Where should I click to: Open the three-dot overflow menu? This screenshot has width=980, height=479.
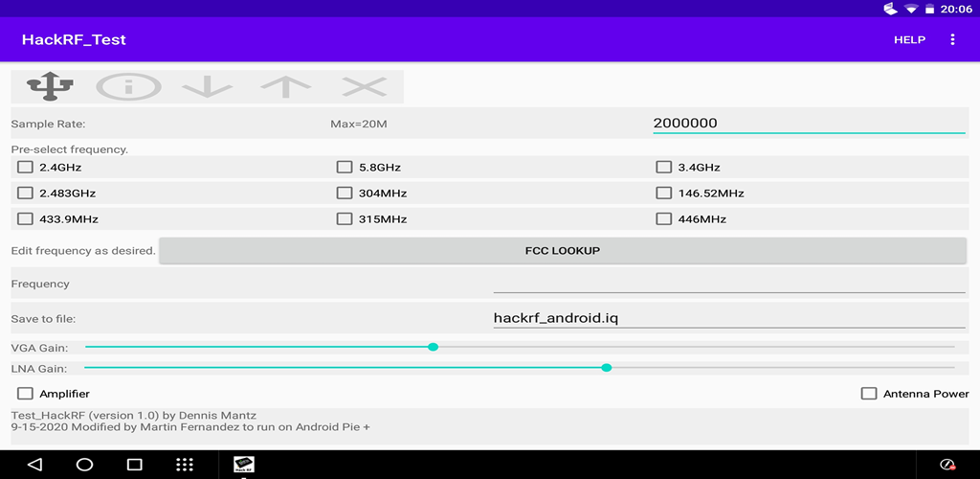tap(952, 39)
